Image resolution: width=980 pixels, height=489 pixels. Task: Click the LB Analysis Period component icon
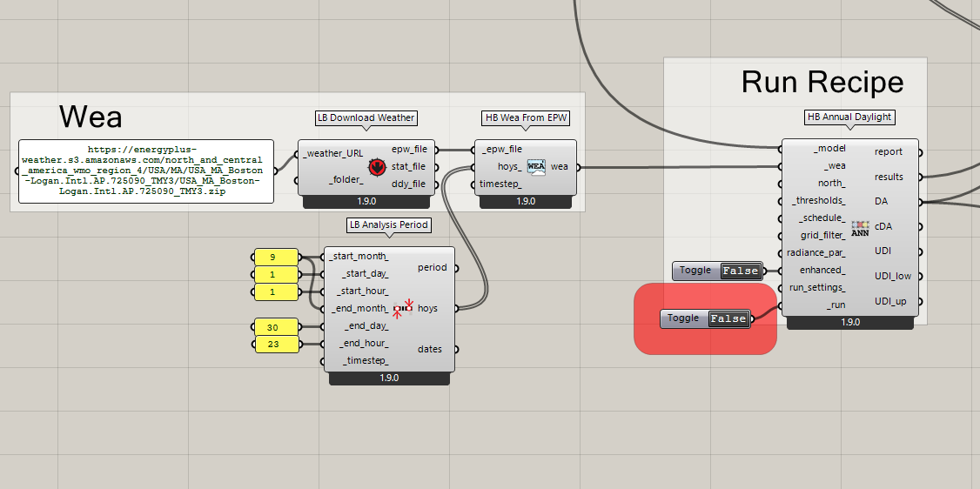pos(402,308)
